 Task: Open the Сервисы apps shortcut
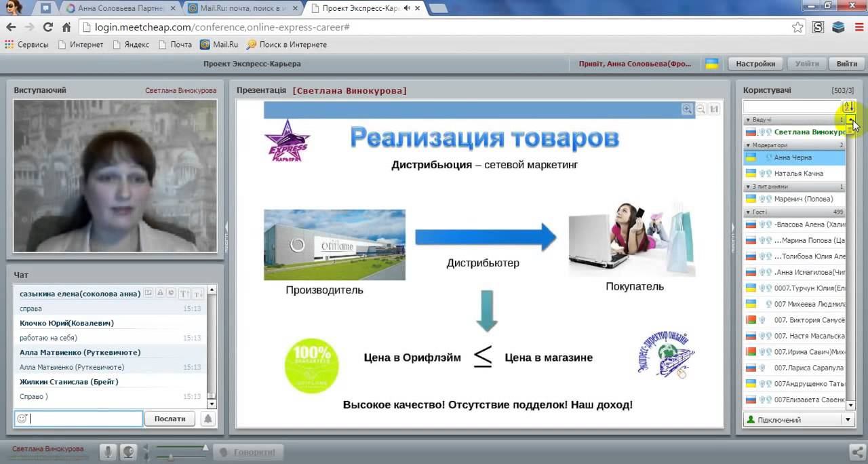click(x=26, y=45)
